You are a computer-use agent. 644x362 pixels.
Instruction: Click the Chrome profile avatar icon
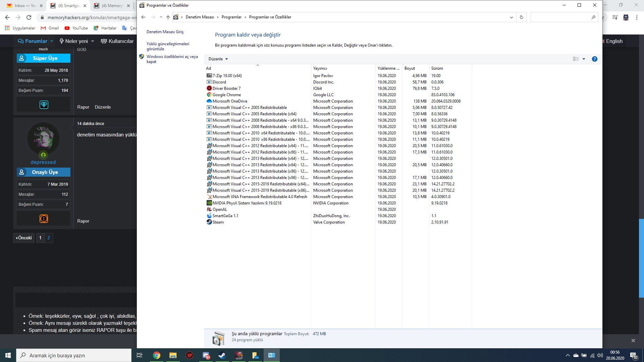click(626, 17)
